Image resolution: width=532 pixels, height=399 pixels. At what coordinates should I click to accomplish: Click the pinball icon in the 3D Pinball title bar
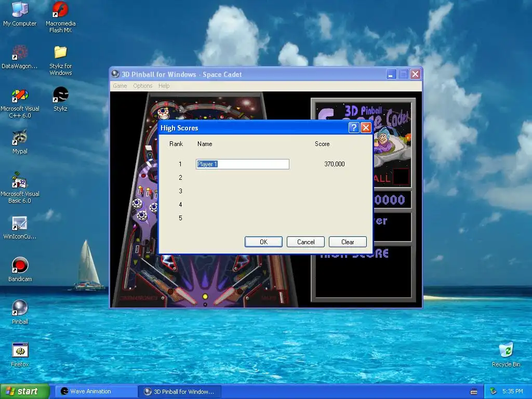click(115, 74)
